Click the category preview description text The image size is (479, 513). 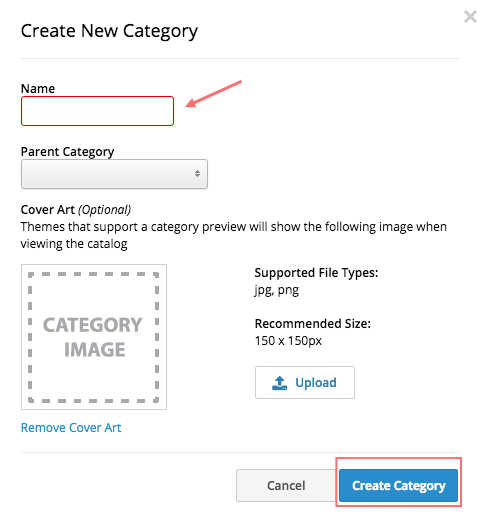tap(234, 235)
